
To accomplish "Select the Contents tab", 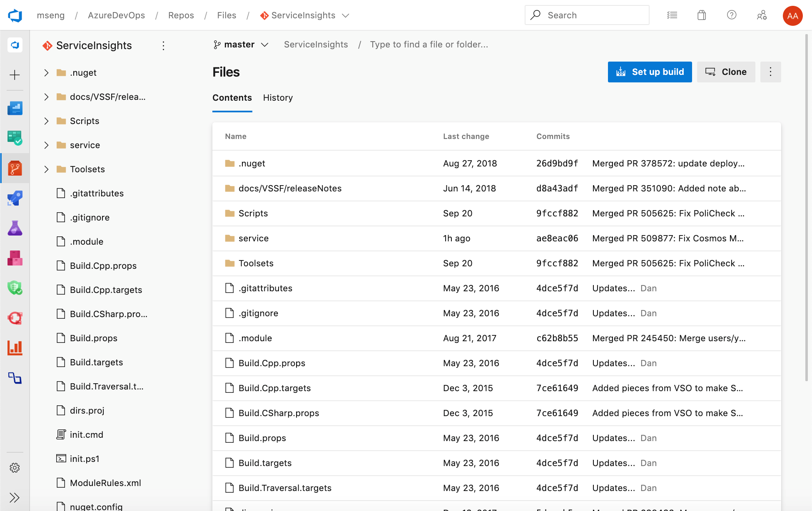I will (232, 98).
